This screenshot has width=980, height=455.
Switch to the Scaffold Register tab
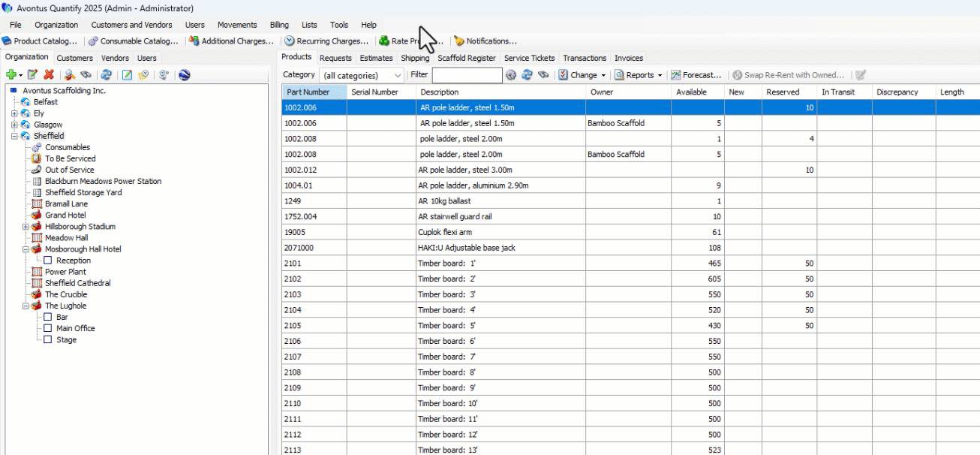coord(466,58)
